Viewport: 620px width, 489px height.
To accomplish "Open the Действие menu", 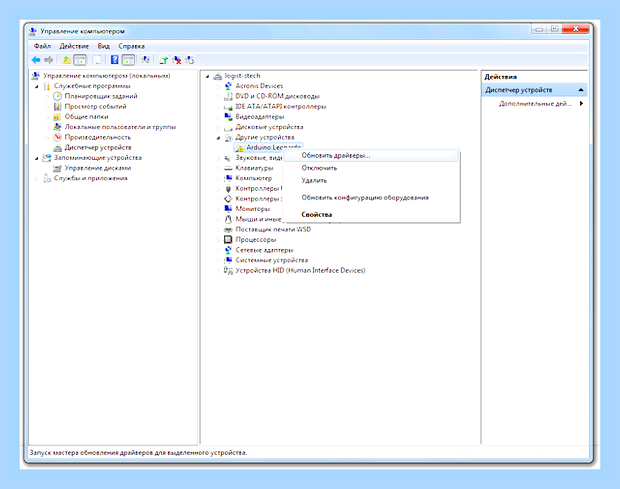I will point(74,46).
